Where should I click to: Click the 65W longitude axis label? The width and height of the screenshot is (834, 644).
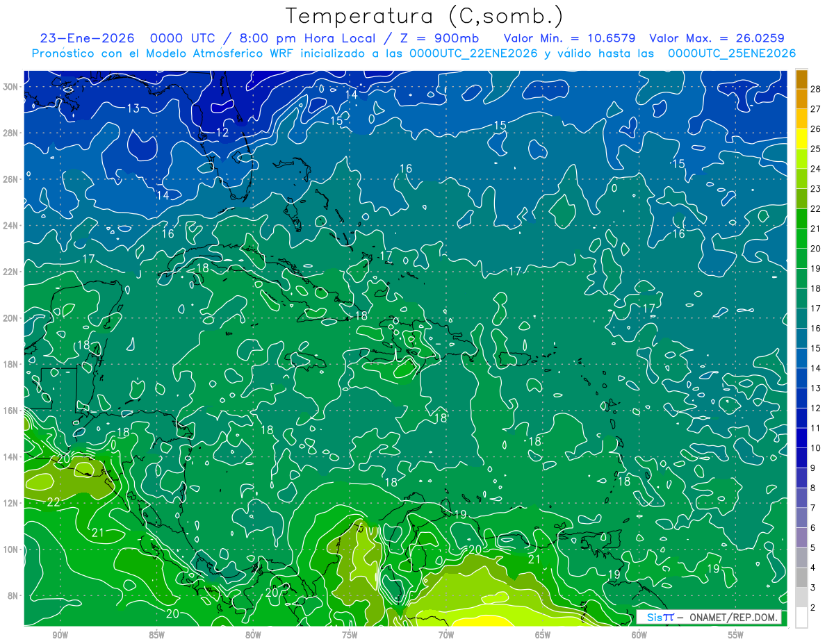[x=543, y=636]
